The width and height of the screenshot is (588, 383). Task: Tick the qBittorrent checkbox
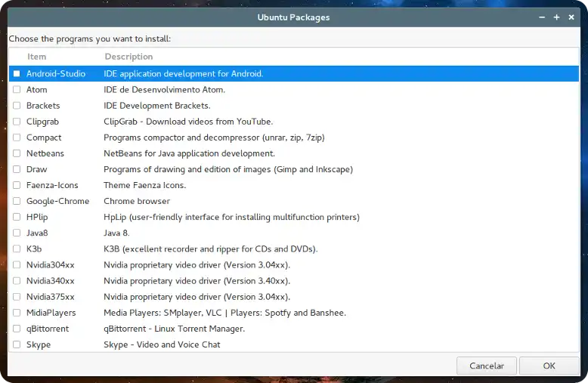click(17, 329)
